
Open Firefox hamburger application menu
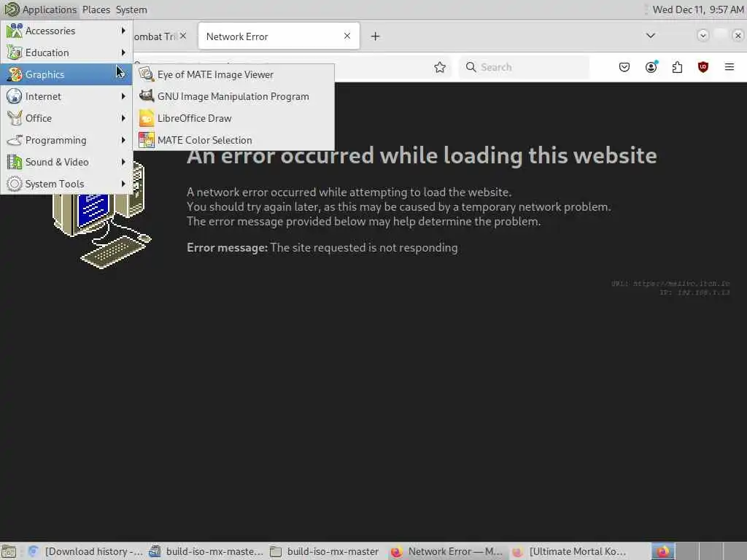(729, 67)
